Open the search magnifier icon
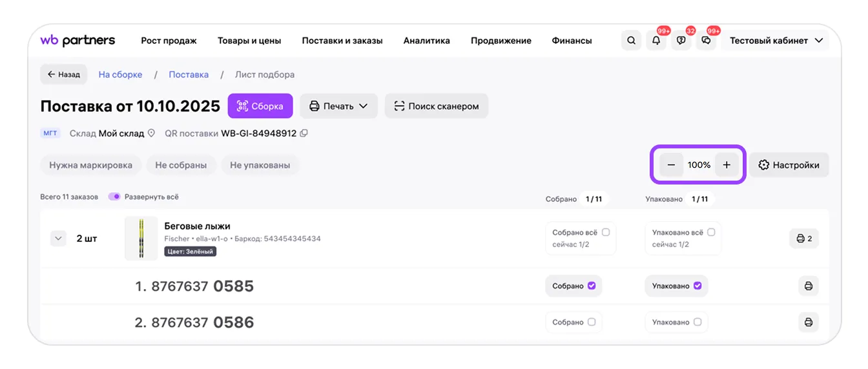The height and width of the screenshot is (369, 868). pyautogui.click(x=631, y=41)
